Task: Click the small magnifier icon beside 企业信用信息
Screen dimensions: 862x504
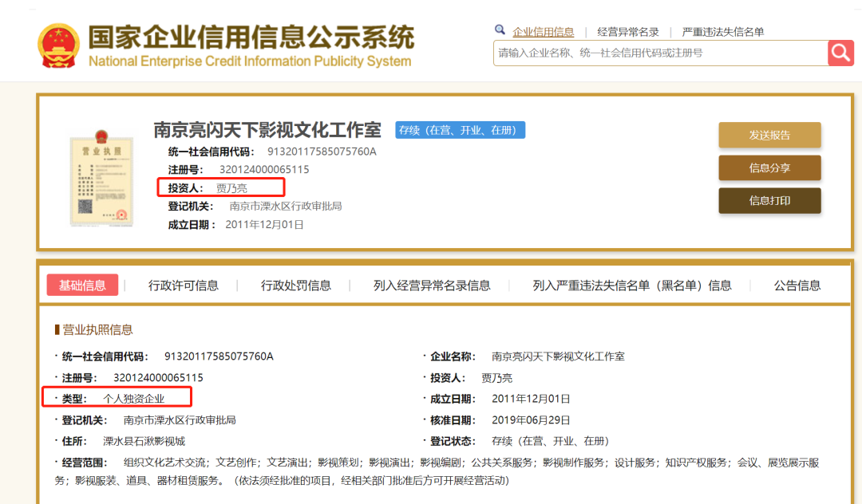Action: pyautogui.click(x=499, y=30)
